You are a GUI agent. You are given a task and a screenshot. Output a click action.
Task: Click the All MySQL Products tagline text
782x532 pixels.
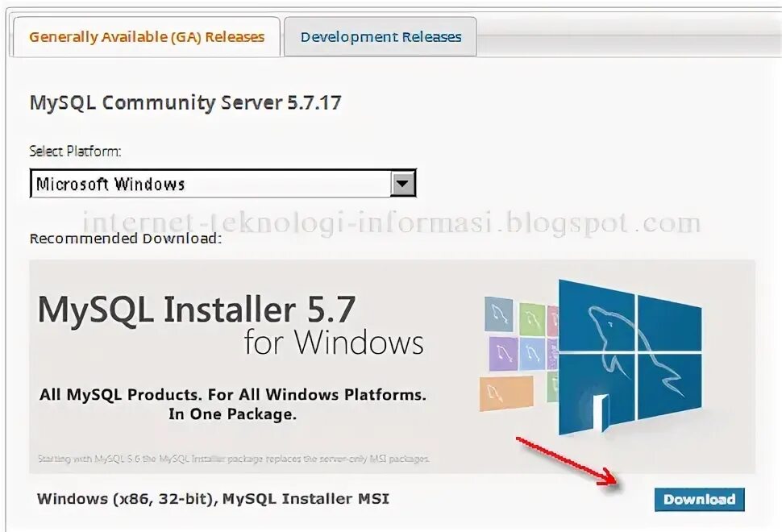(x=233, y=405)
